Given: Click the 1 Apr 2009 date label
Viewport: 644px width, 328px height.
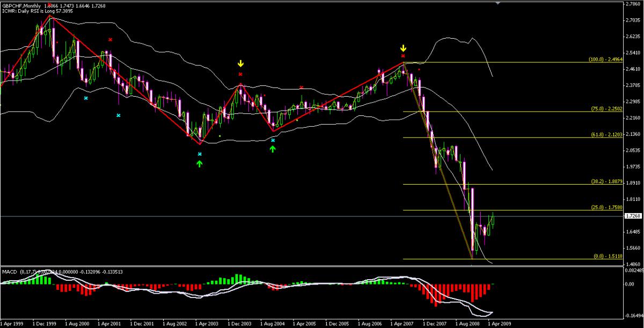Looking at the screenshot, I should (x=499, y=324).
